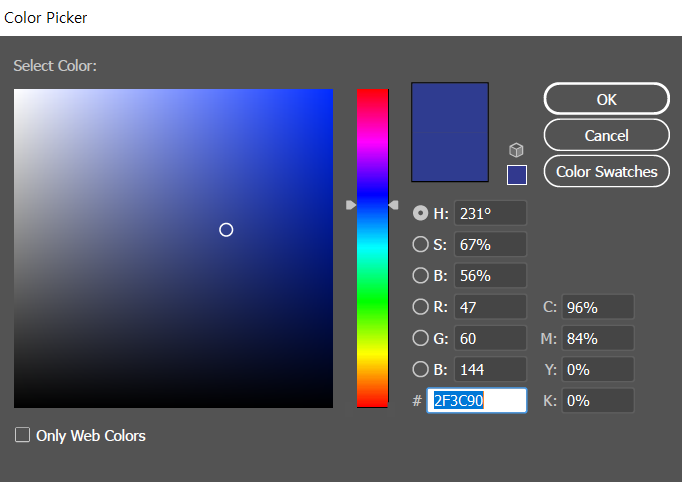The width and height of the screenshot is (682, 482).
Task: Open Color Swatches
Action: point(606,171)
